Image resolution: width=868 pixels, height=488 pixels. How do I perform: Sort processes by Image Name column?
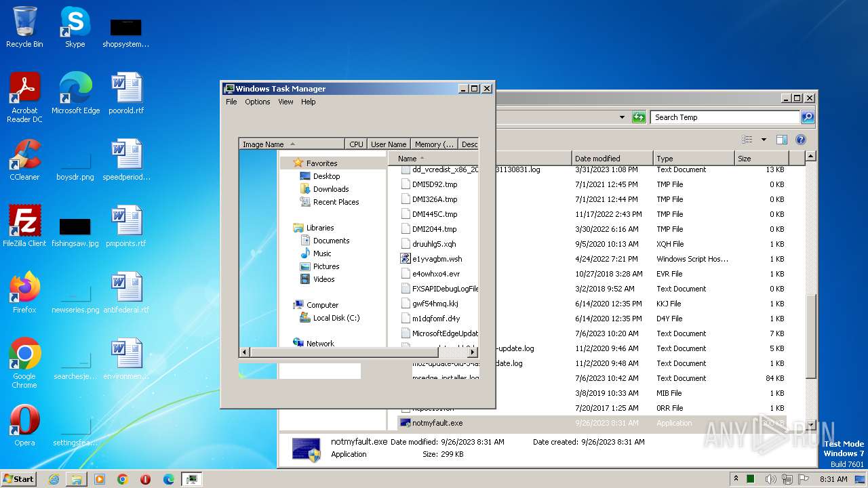292,144
